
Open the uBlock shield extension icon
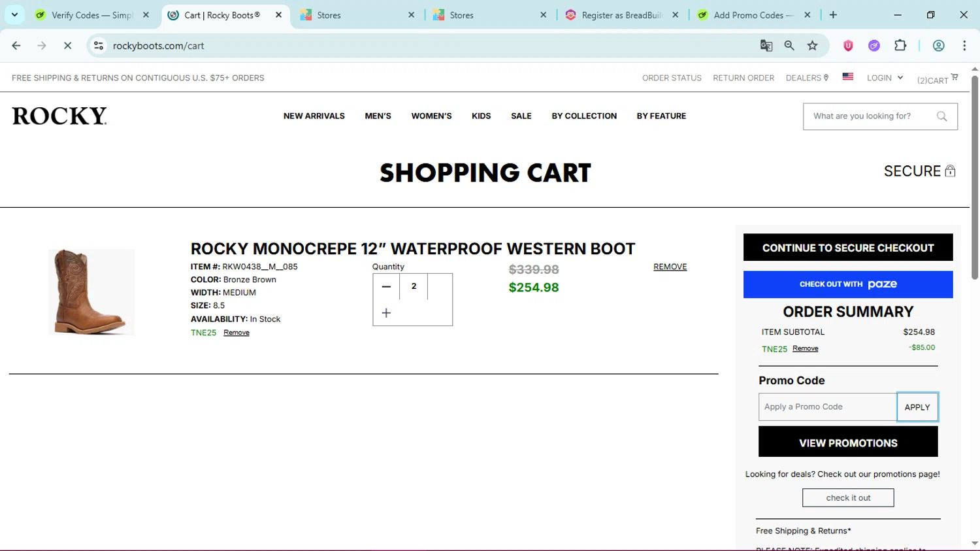[848, 46]
